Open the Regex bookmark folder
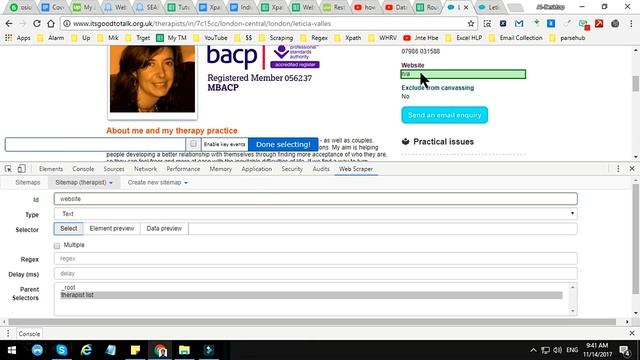Viewport: 640px width, 360px height. click(315, 38)
